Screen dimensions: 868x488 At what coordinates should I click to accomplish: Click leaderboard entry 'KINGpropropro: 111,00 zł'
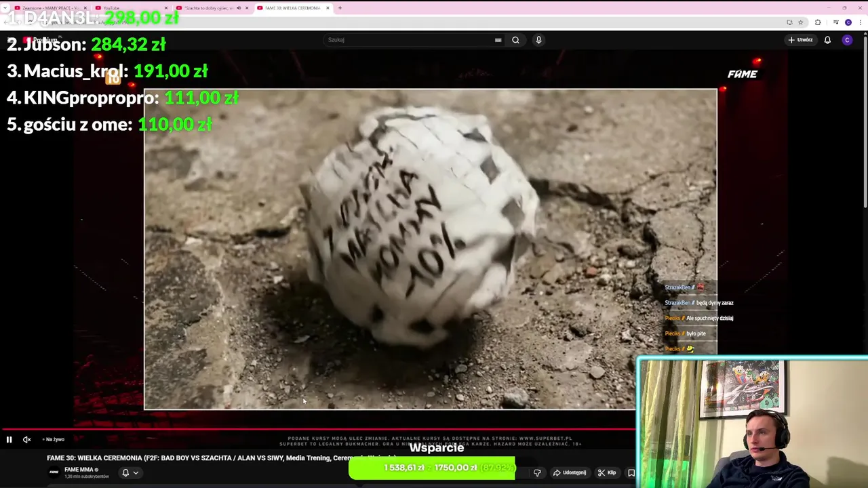(x=123, y=98)
